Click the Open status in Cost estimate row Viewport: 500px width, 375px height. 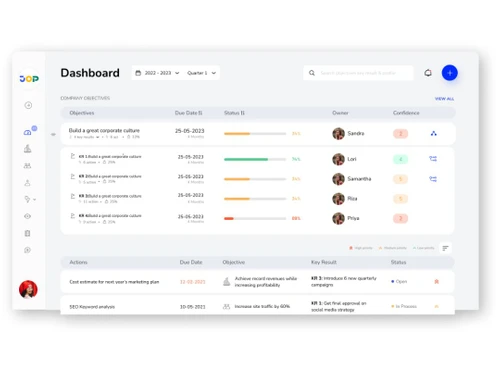[399, 282]
